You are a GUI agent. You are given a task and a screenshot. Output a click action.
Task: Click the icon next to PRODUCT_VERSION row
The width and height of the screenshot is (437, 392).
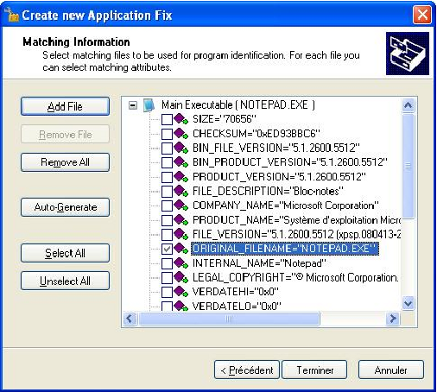[x=181, y=177]
